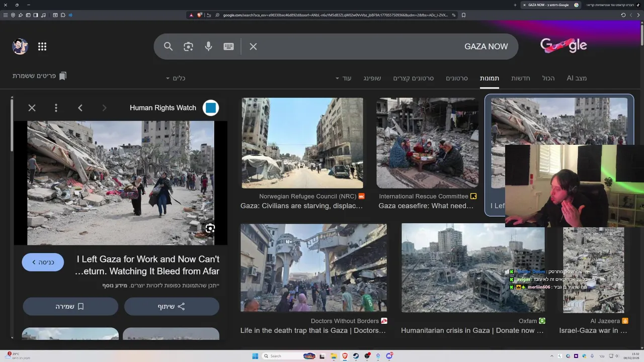Open 'Israel-Gaza war in' Al Jazeera link
644x362 pixels.
click(x=593, y=330)
